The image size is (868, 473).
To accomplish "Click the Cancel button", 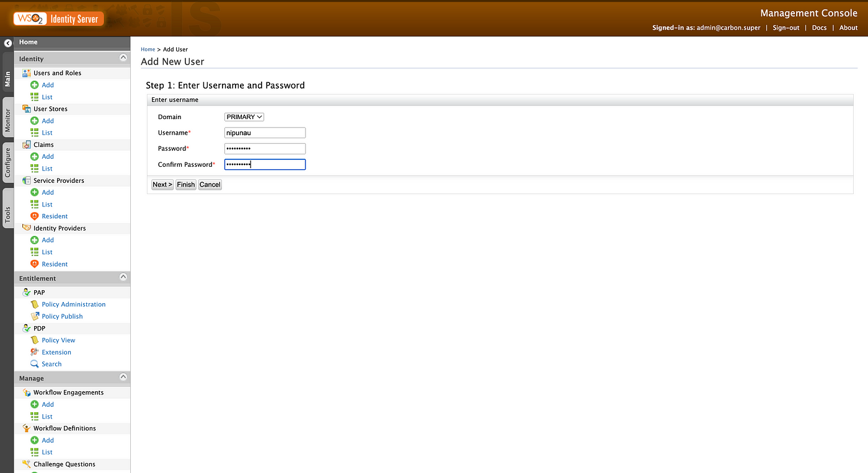I will 210,185.
